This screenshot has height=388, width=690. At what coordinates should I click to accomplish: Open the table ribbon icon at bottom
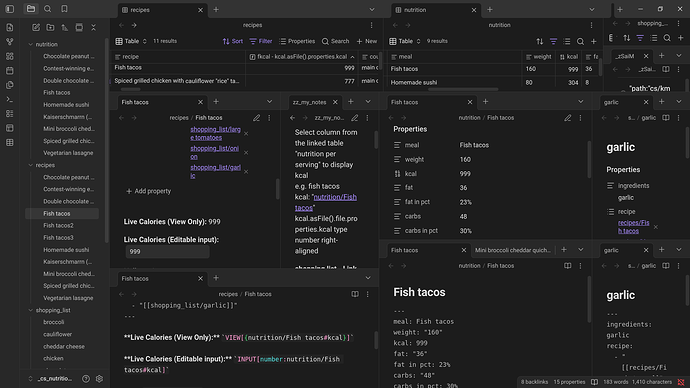tap(10, 143)
